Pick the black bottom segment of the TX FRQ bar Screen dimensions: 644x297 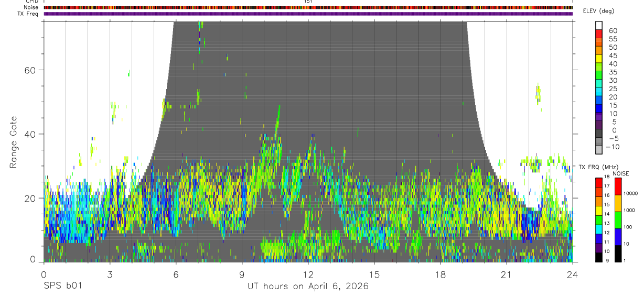pos(598,258)
